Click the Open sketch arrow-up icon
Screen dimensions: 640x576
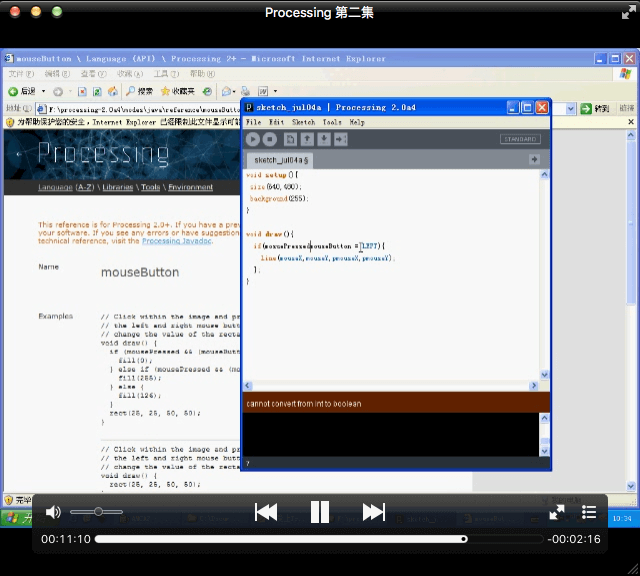307,139
